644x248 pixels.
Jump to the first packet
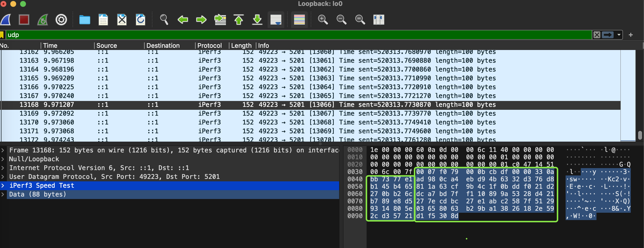(239, 20)
